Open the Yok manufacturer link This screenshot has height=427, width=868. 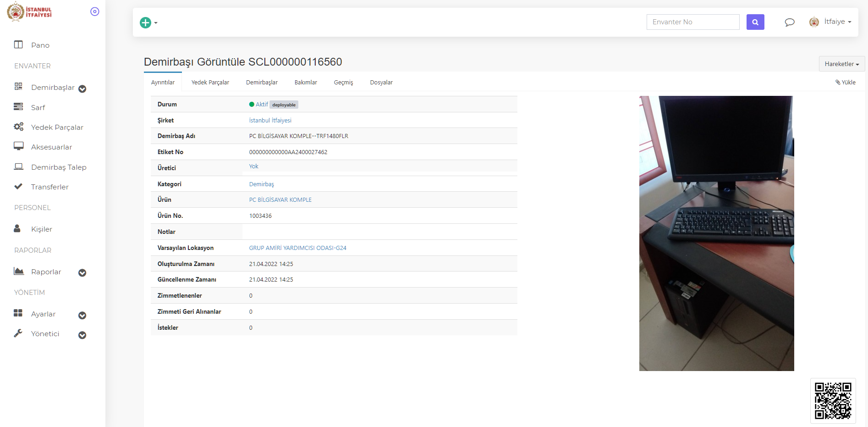pyautogui.click(x=253, y=166)
